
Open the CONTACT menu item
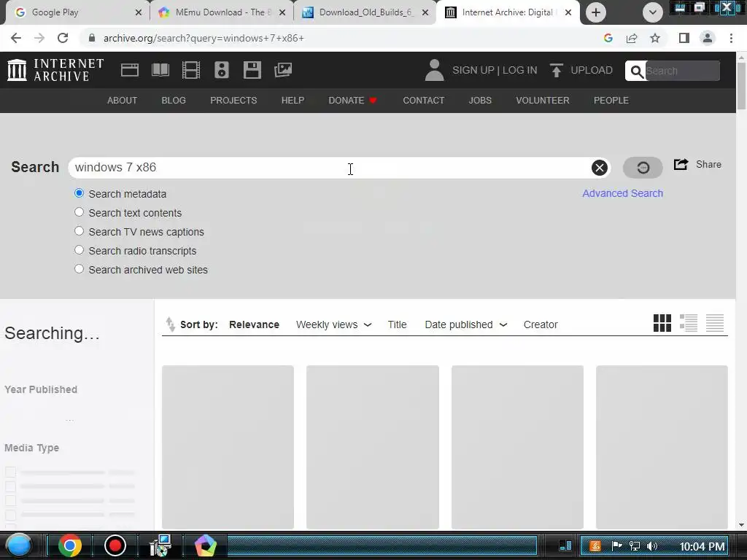click(424, 101)
